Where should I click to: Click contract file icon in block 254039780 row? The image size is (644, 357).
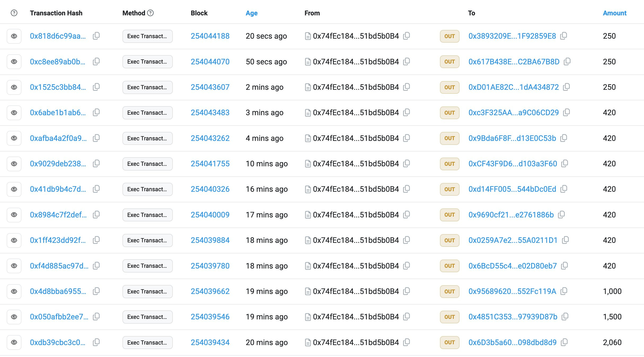pos(308,266)
